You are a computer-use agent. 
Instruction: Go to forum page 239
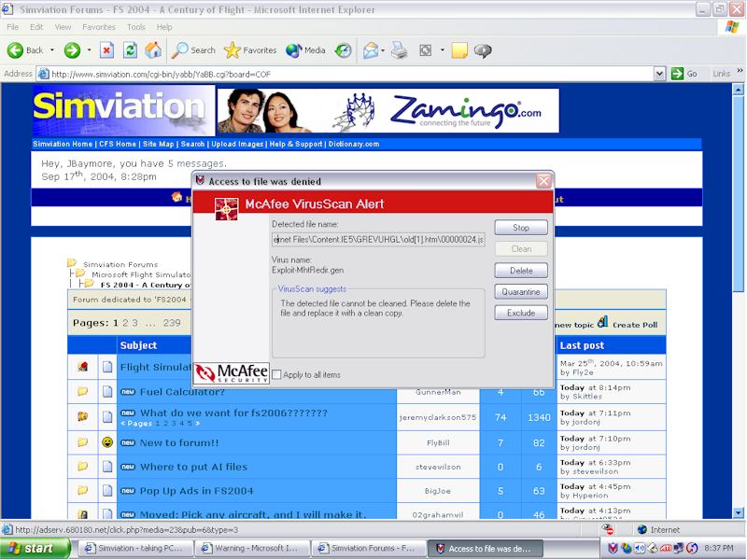172,322
